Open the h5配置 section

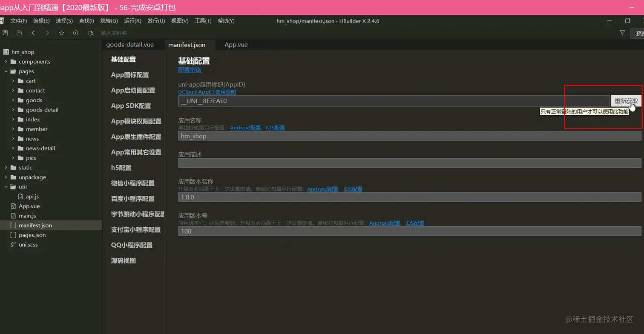(x=121, y=168)
